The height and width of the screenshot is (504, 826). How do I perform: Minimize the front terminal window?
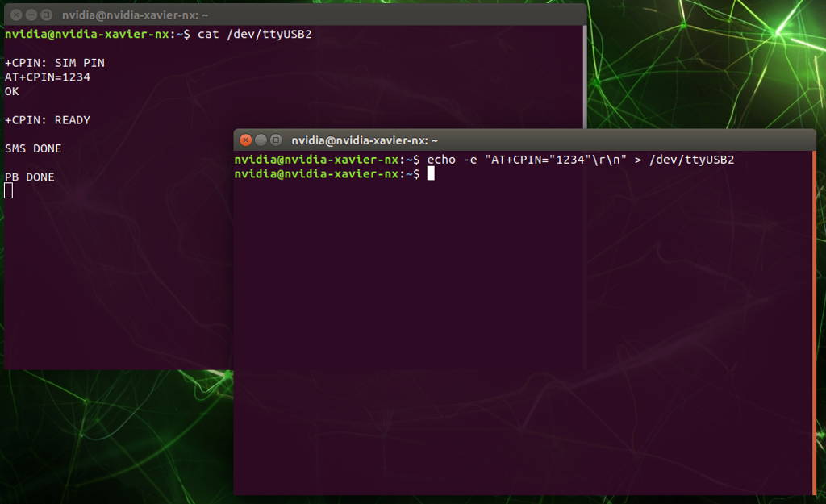261,140
